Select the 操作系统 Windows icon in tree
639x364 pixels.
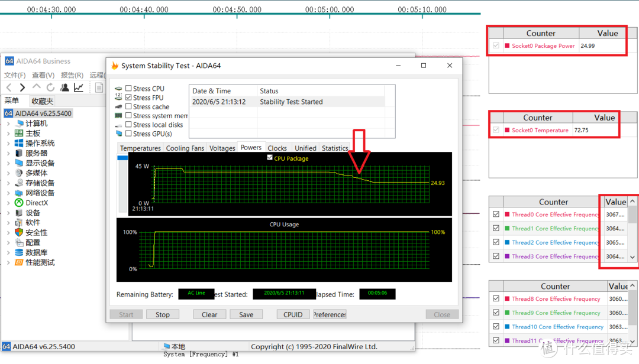19,143
